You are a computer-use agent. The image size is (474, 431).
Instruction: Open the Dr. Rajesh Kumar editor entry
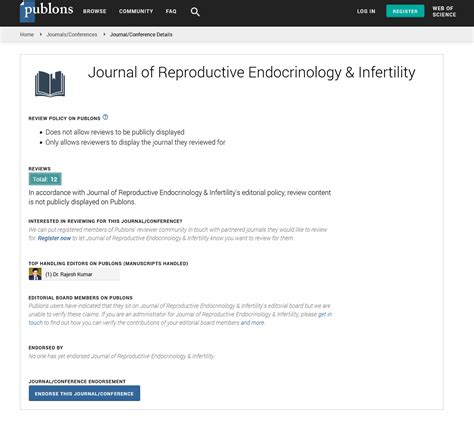click(74, 274)
